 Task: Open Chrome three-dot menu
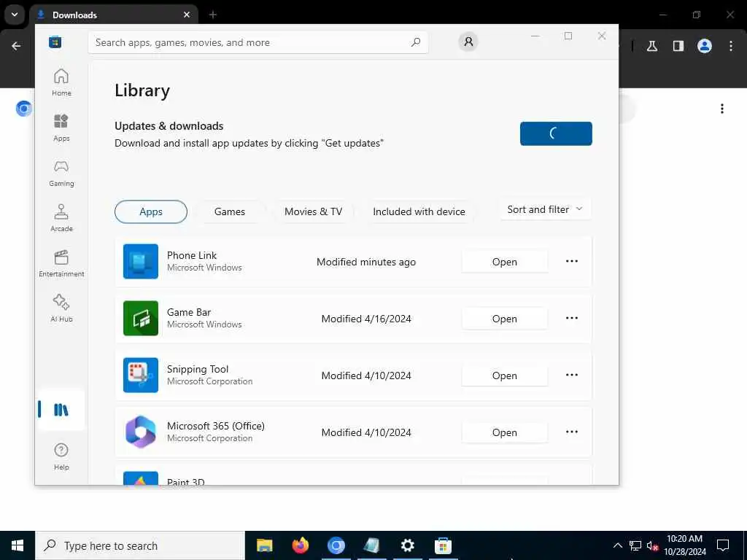coord(731,46)
